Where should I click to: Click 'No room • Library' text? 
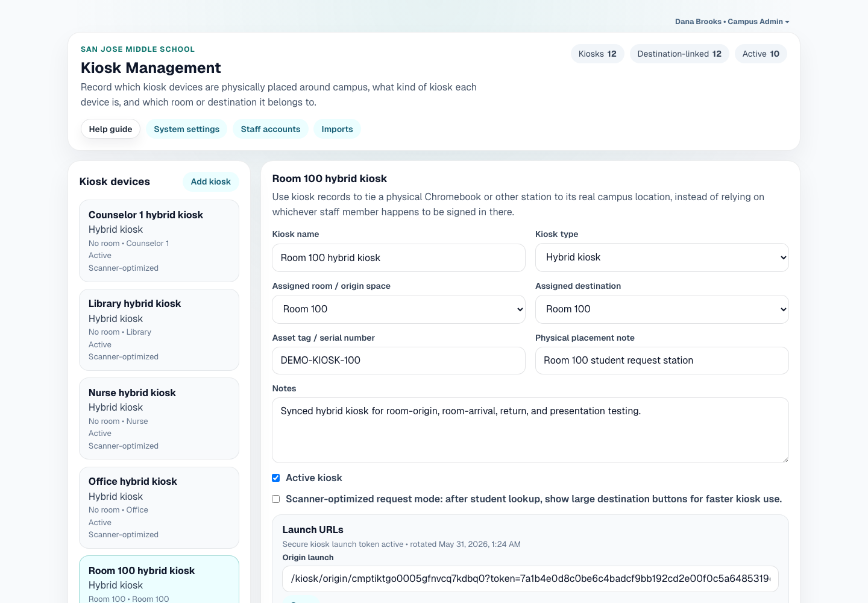click(120, 332)
